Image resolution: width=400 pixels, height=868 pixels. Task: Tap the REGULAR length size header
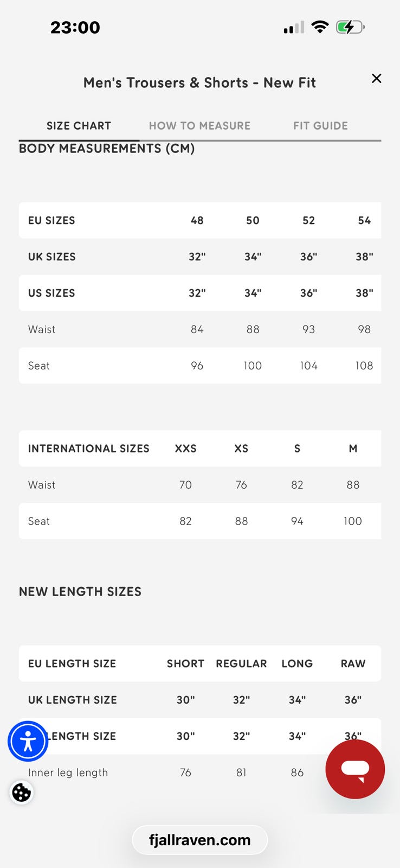(241, 663)
